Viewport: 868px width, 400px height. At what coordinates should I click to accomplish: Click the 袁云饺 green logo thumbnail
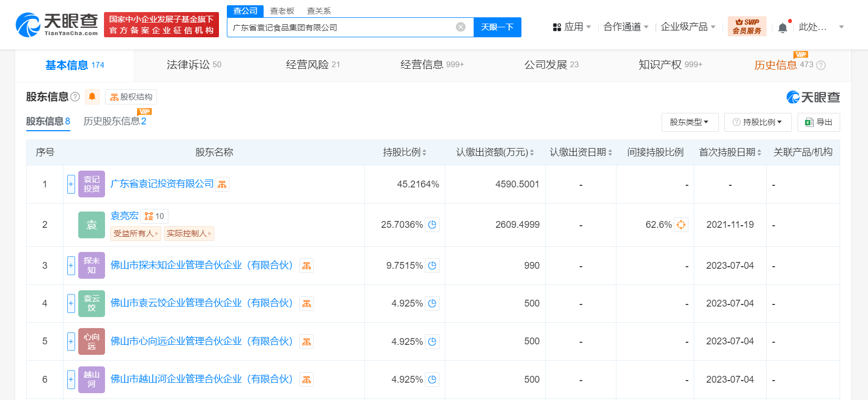[91, 303]
